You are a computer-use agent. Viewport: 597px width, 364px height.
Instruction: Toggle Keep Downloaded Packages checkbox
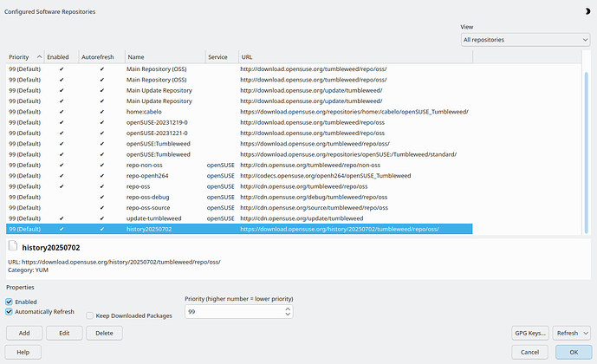pos(89,315)
